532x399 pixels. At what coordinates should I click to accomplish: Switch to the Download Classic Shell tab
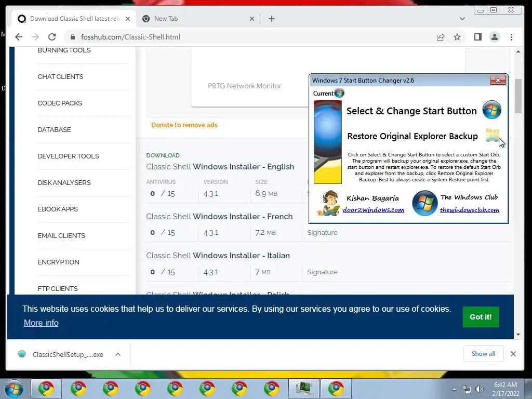tap(74, 19)
